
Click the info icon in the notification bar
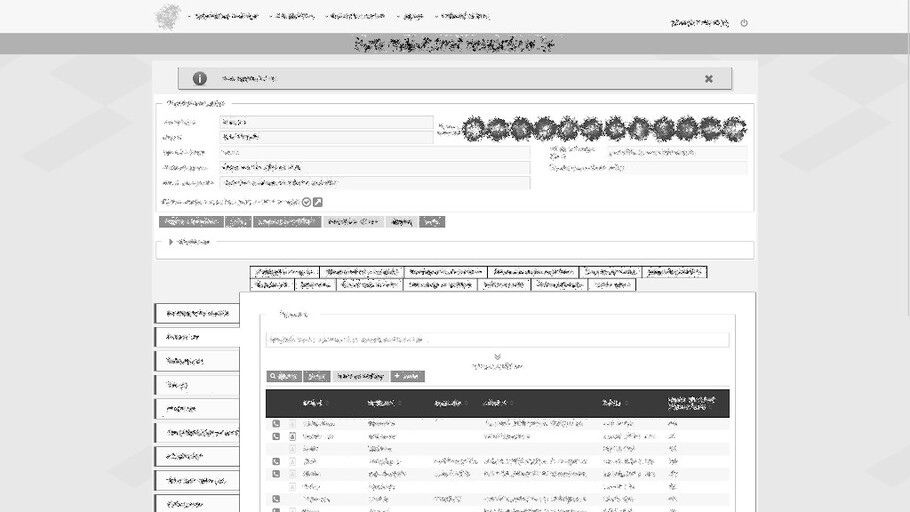pyautogui.click(x=200, y=79)
